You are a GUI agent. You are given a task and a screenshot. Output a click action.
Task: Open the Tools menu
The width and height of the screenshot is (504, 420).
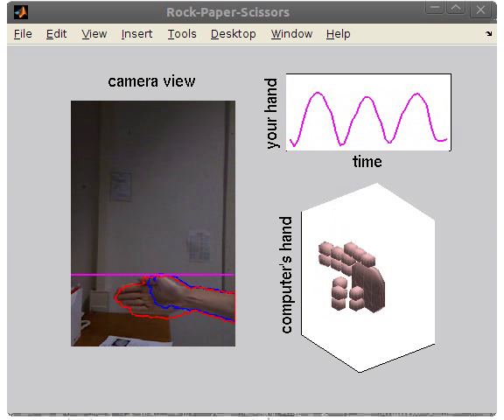[x=182, y=34]
